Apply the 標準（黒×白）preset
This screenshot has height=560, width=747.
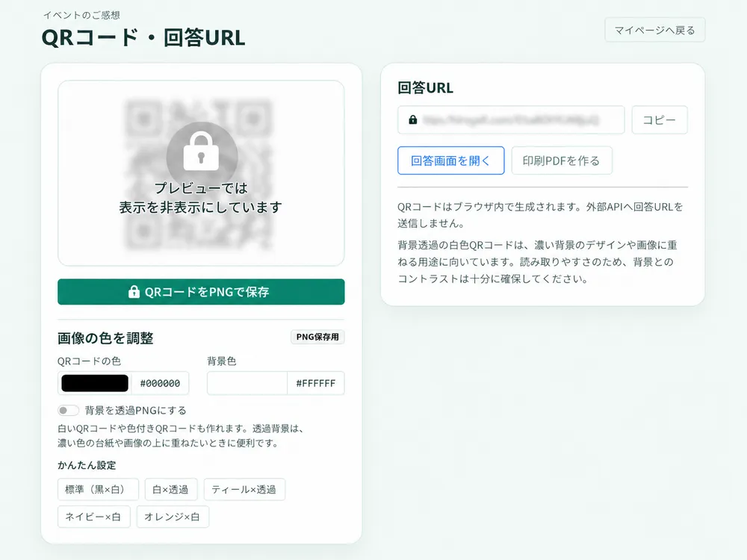click(98, 490)
